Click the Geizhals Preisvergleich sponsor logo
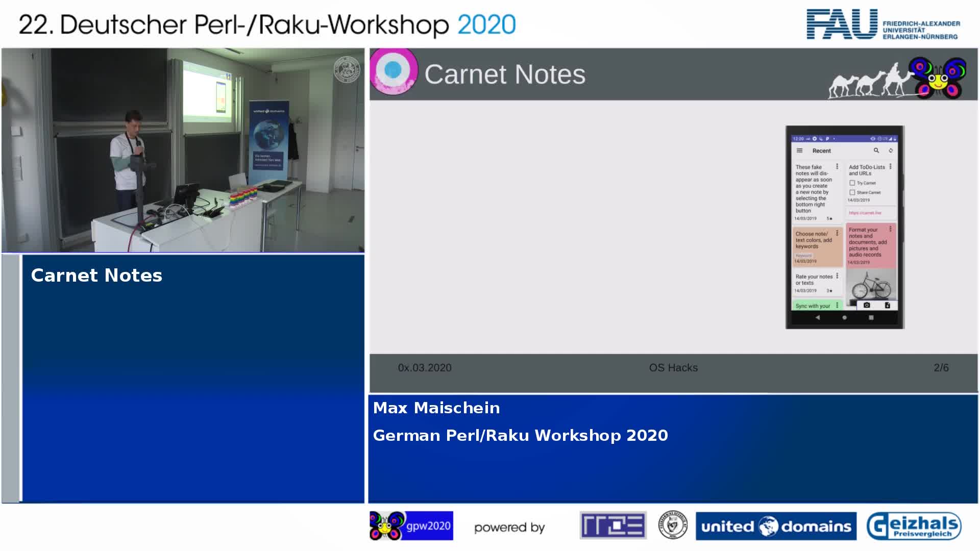Image resolution: width=980 pixels, height=551 pixels. point(914,526)
